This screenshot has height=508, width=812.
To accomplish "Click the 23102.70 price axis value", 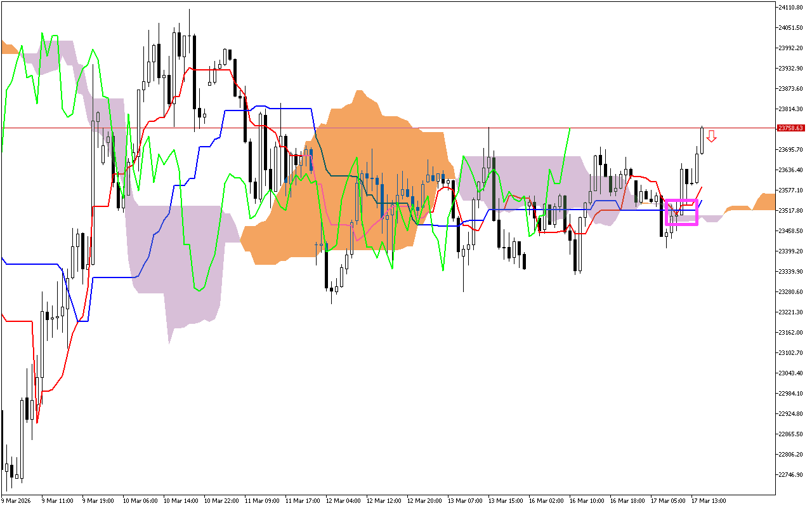I will point(790,353).
